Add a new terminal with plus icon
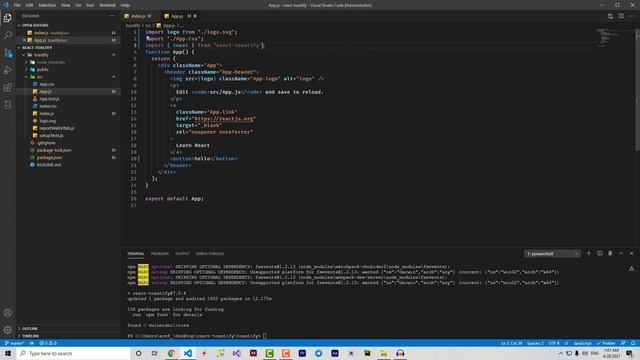 coord(589,253)
